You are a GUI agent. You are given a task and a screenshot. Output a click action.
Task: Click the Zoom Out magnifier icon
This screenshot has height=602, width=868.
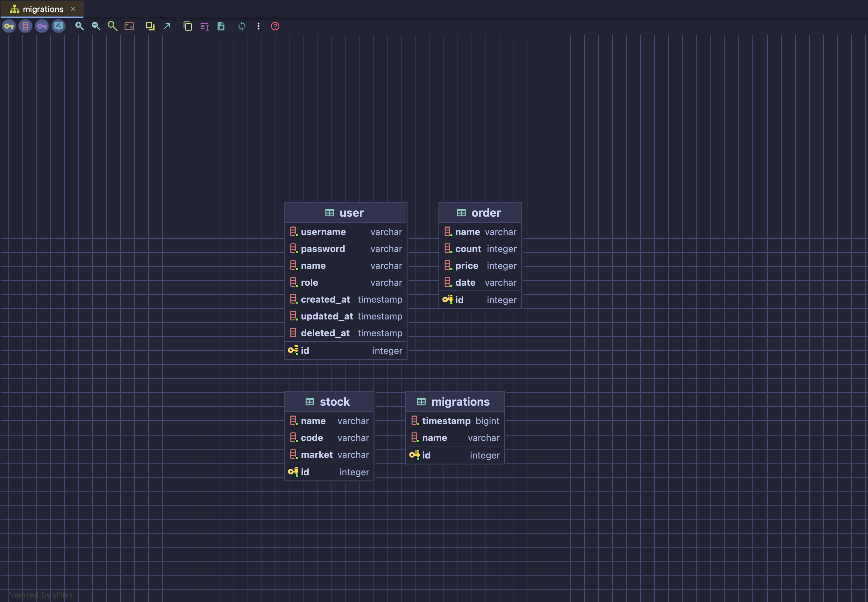96,26
